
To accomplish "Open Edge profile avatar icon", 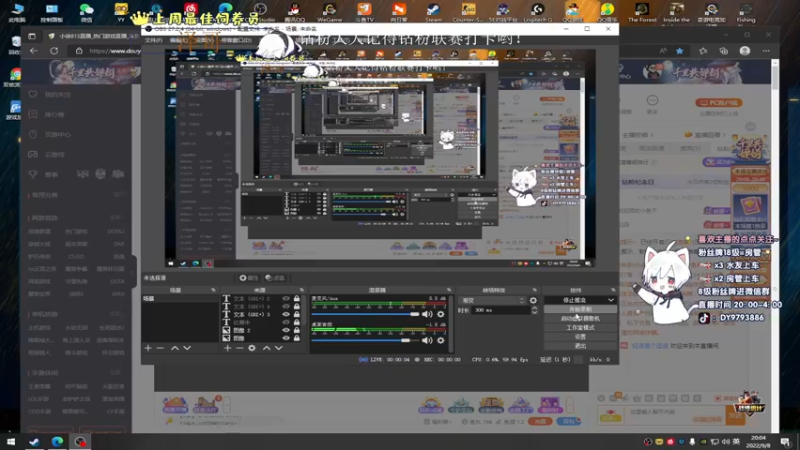I will coord(745,51).
